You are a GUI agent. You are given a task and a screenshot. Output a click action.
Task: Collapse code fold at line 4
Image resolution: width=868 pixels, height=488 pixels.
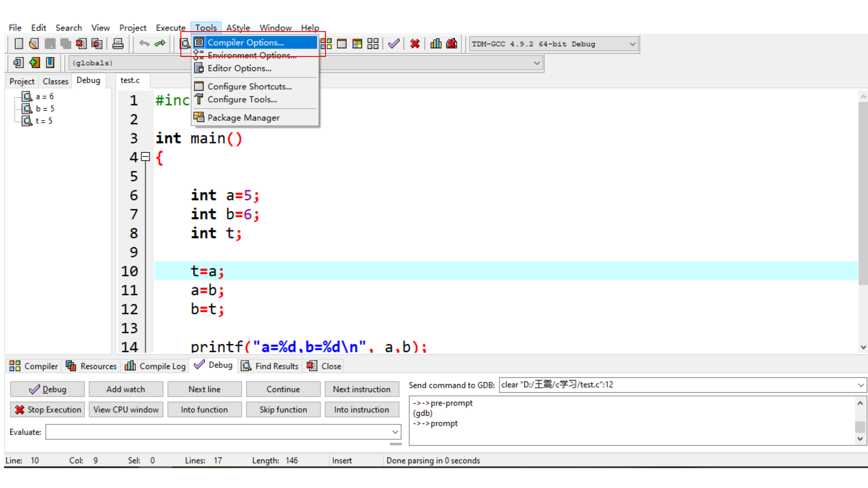(145, 157)
